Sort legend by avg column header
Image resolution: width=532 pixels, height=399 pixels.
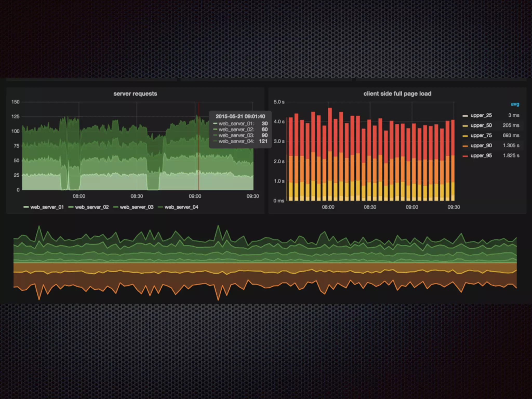(x=515, y=104)
